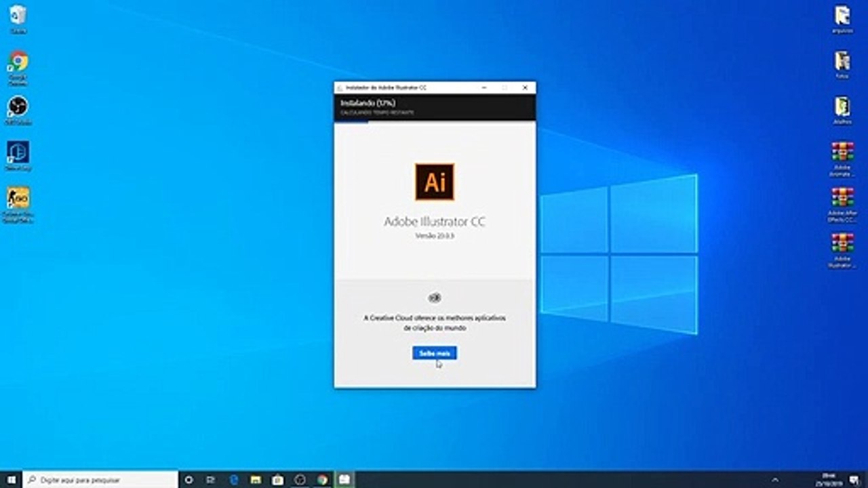Open the notification center icon
Image resolution: width=868 pixels, height=488 pixels.
pyautogui.click(x=854, y=479)
